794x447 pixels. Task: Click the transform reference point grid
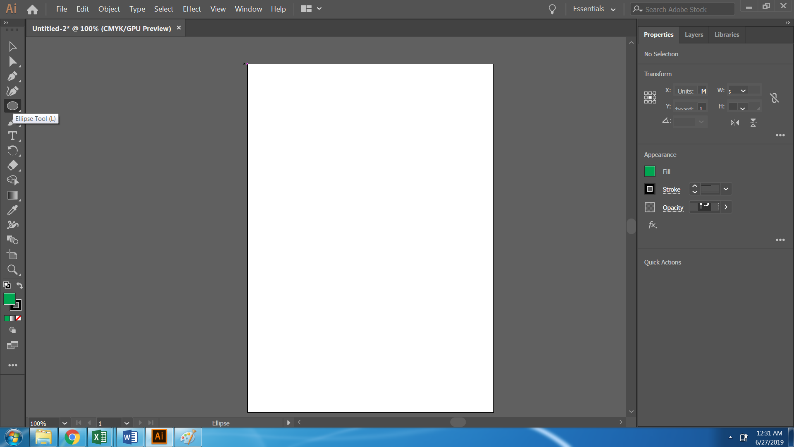pyautogui.click(x=650, y=97)
